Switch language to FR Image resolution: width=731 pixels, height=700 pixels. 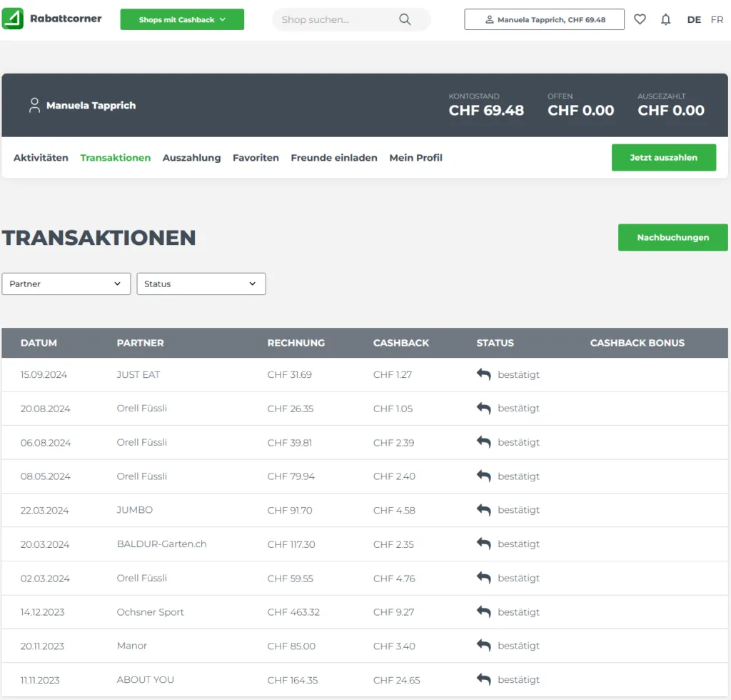point(717,19)
